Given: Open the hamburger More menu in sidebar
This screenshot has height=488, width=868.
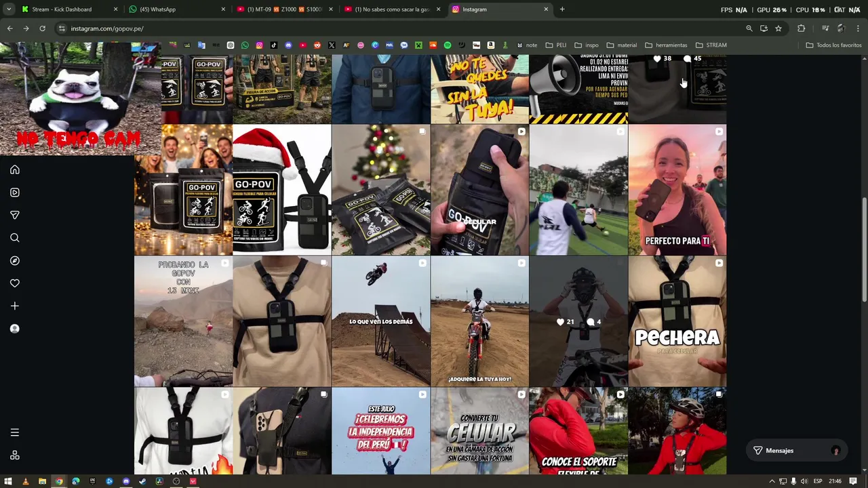Looking at the screenshot, I should coord(15,432).
